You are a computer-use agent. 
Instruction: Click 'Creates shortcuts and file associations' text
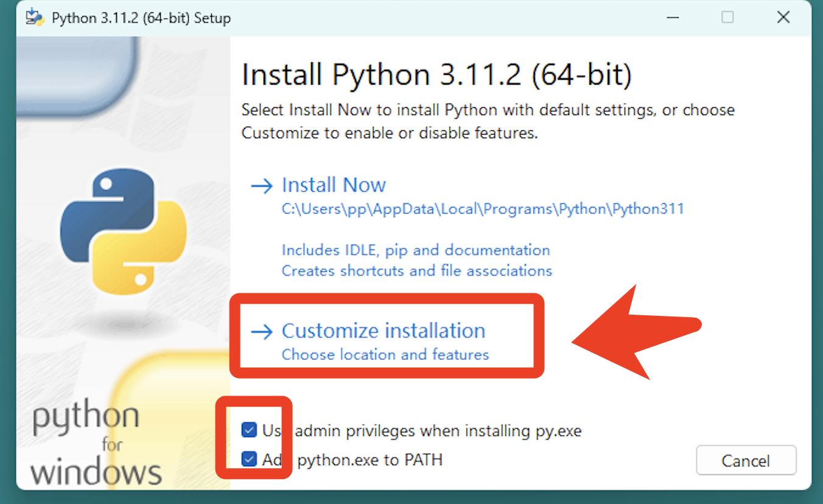coord(417,271)
